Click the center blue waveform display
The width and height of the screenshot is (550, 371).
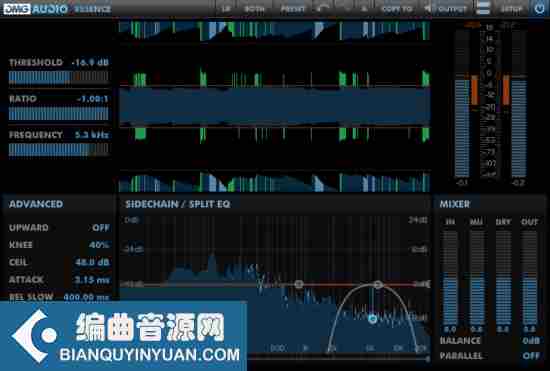coord(275,107)
